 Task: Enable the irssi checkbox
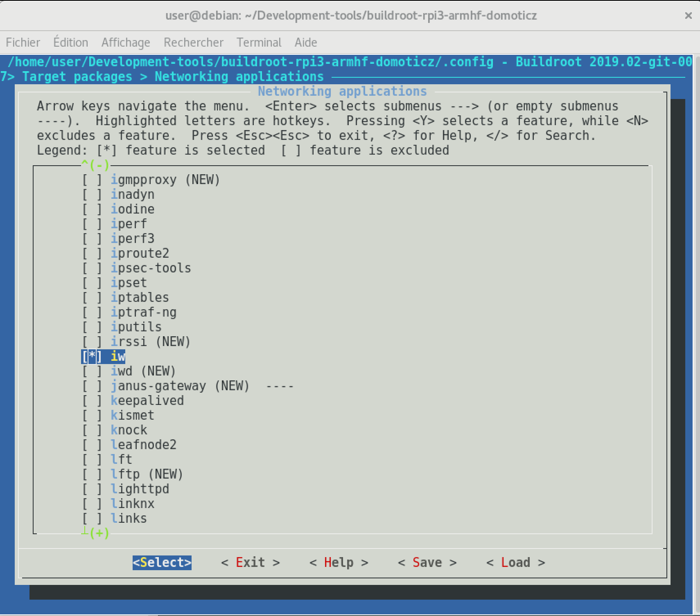coord(92,342)
